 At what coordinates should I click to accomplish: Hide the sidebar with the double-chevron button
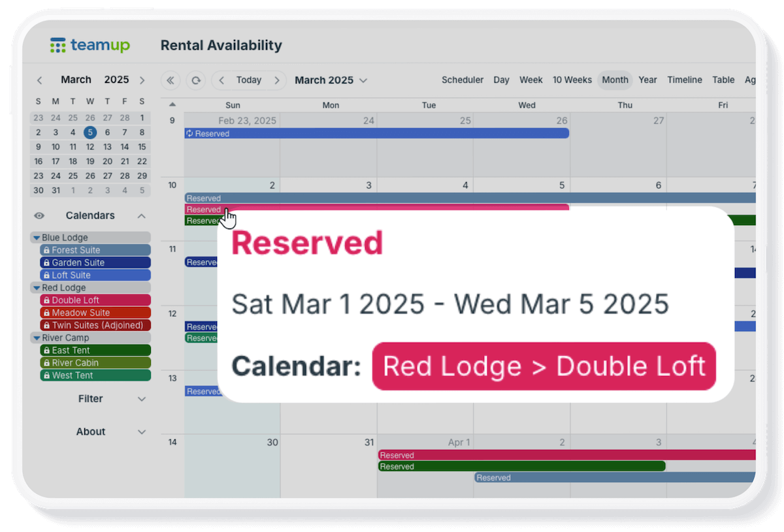pyautogui.click(x=171, y=80)
